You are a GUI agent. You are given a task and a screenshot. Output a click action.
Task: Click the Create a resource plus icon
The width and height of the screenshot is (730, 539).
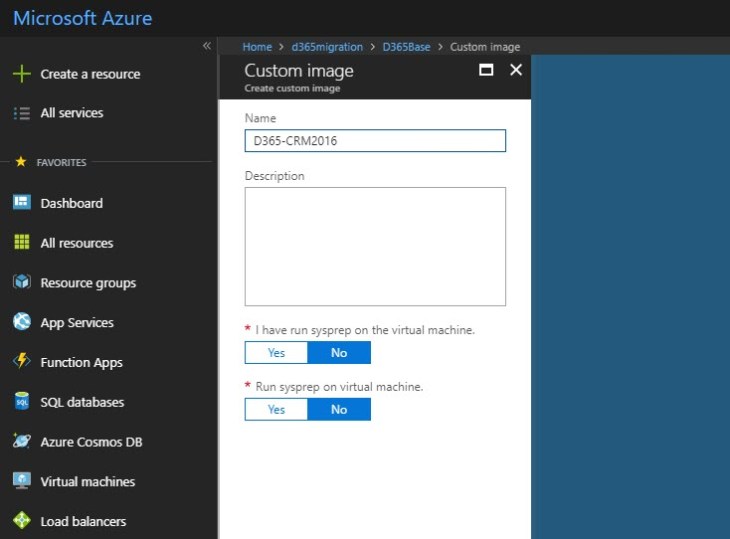tap(21, 74)
